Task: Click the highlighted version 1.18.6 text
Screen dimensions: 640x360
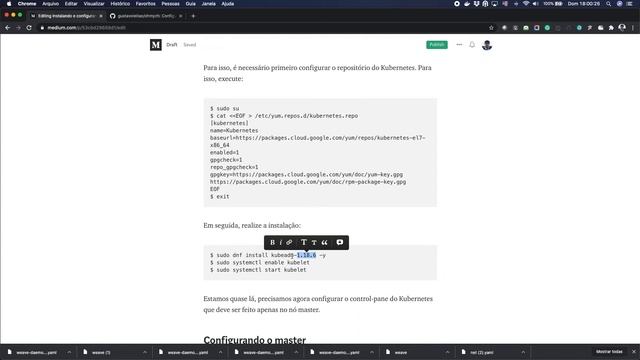Action: coord(307,255)
